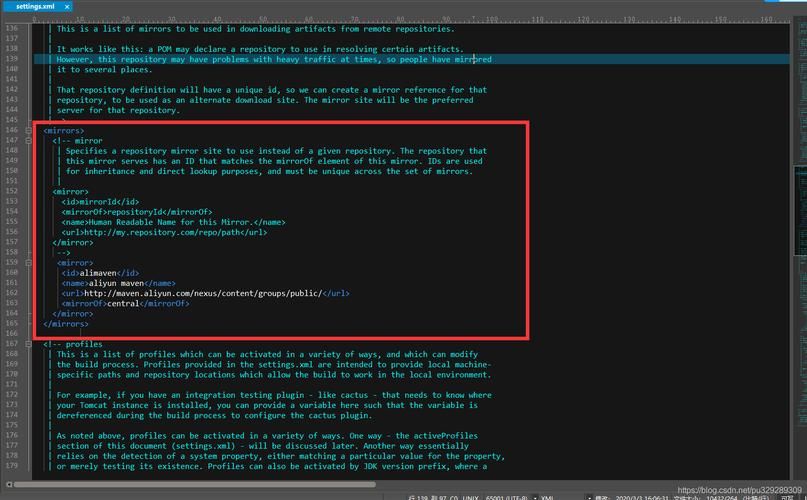The image size is (807, 500).
Task: Close the settings.xml tab
Action: (66, 6)
